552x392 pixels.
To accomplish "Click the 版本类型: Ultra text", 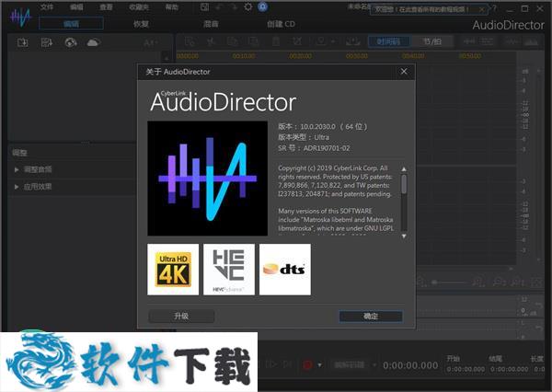I will (304, 137).
